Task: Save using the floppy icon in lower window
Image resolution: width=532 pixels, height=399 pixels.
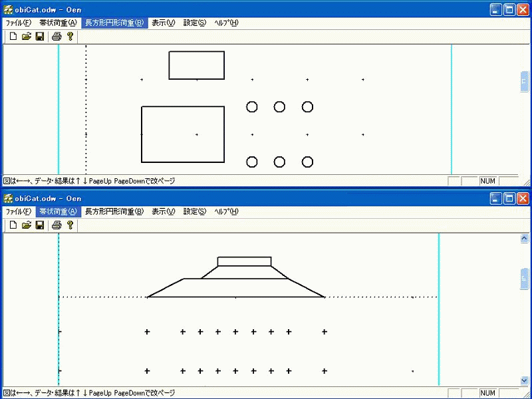Action: point(40,225)
